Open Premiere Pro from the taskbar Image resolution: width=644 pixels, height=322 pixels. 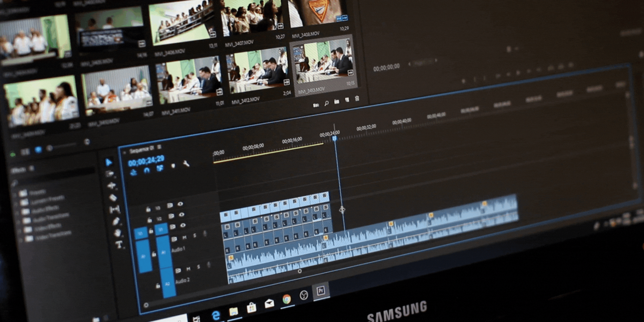321,291
